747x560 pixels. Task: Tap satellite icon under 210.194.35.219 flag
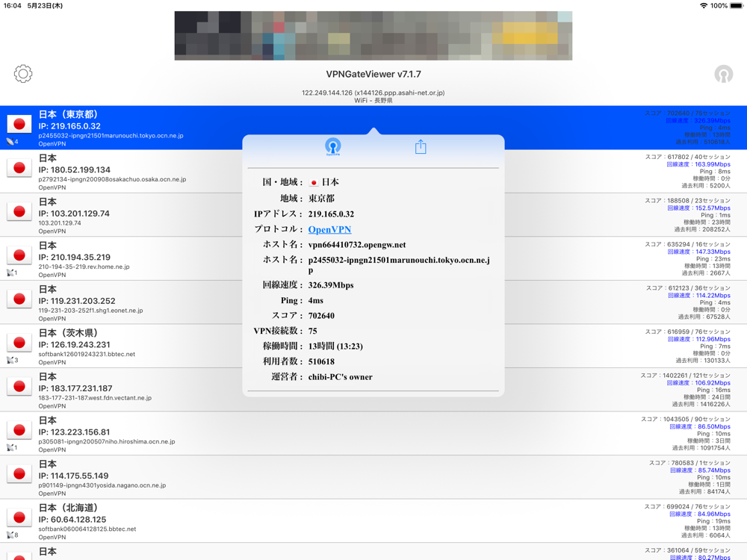[10, 273]
